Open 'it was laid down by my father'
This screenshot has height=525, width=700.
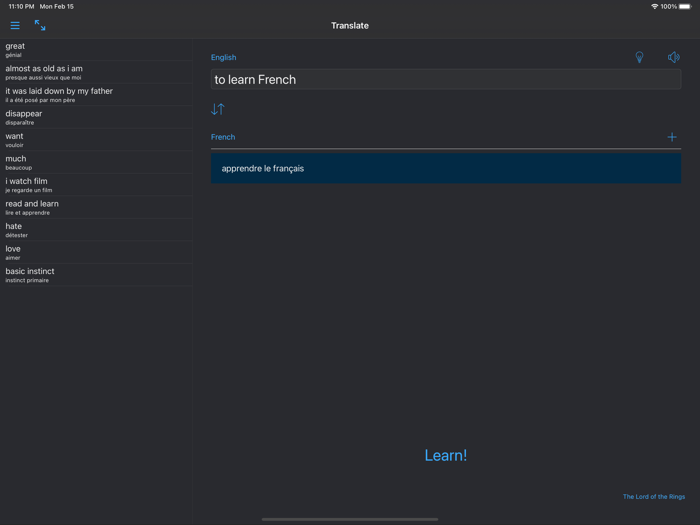tap(96, 95)
